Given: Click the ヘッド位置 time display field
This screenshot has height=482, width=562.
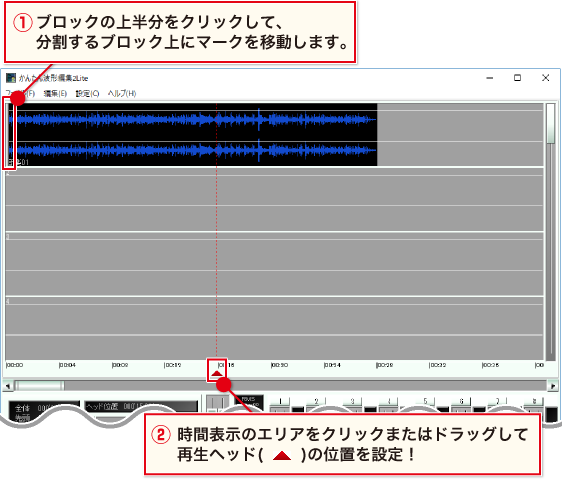Looking at the screenshot, I should tap(141, 406).
